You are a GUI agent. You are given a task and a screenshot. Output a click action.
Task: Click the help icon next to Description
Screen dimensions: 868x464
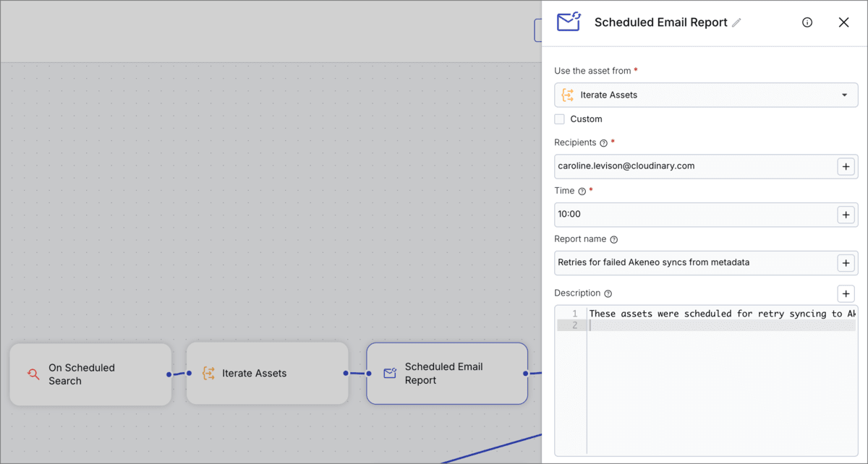click(x=608, y=293)
